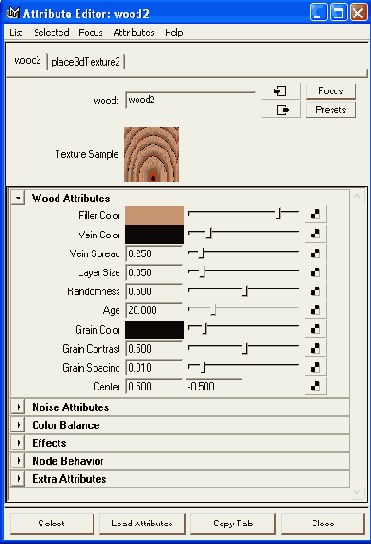
Task: Click the Age value field
Action: tap(154, 310)
